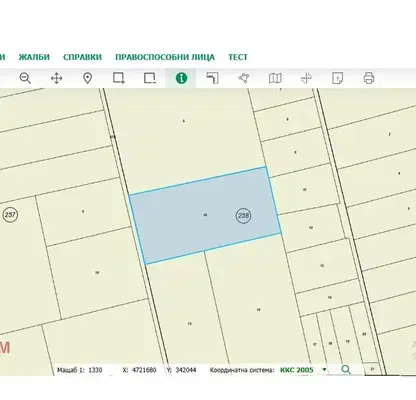The image size is (416, 400).
Task: Choose the rectangle add-selection tool
Action: 119,78
